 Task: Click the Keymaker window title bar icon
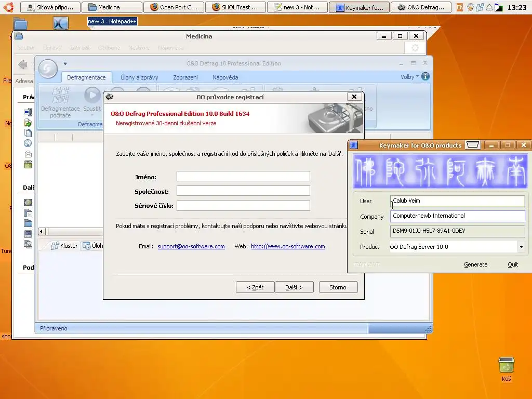click(353, 145)
